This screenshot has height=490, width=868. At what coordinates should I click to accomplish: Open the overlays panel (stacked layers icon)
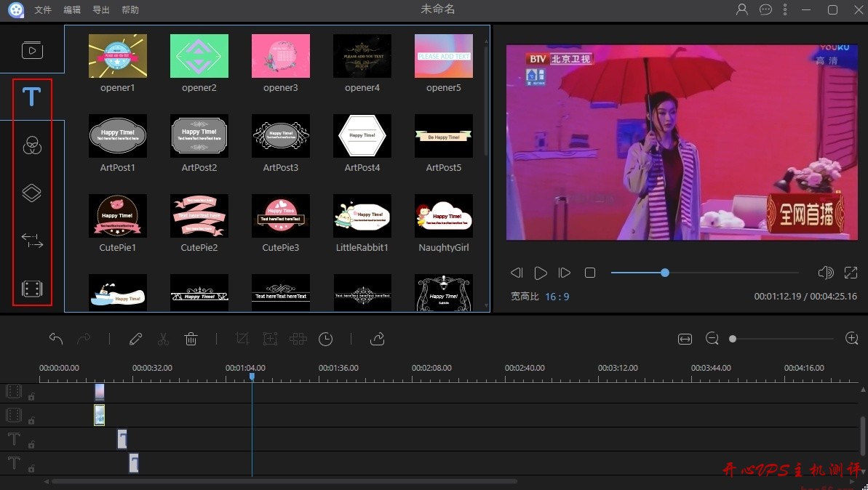tap(32, 193)
